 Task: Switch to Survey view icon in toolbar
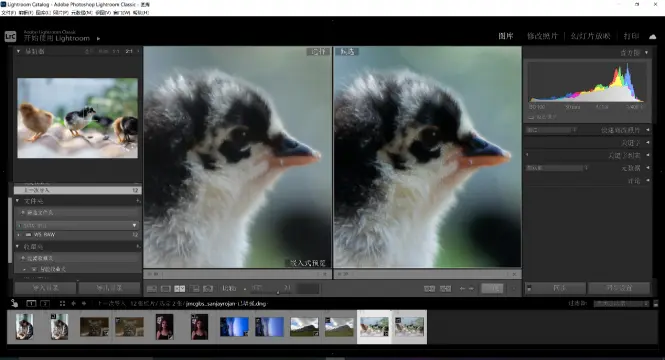pos(194,289)
